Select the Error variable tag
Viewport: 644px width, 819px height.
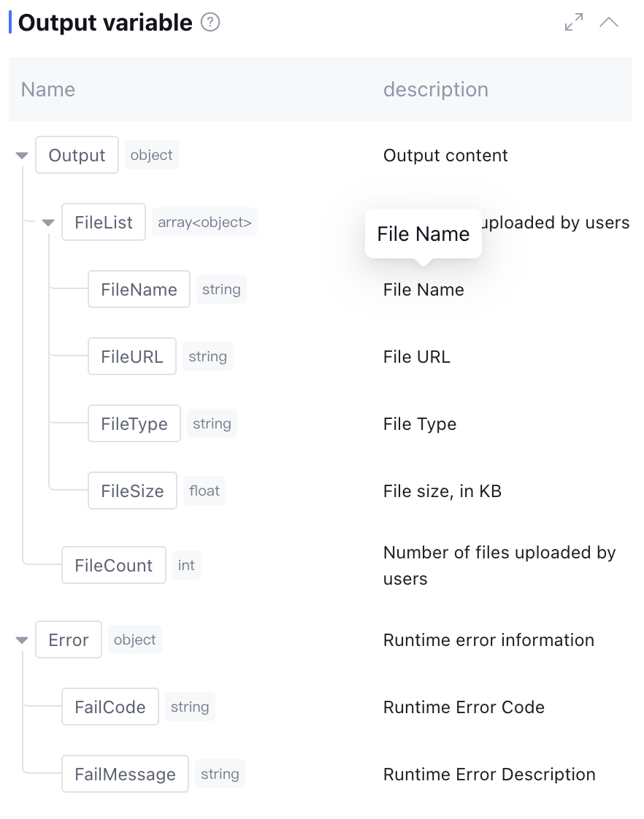pyautogui.click(x=69, y=640)
